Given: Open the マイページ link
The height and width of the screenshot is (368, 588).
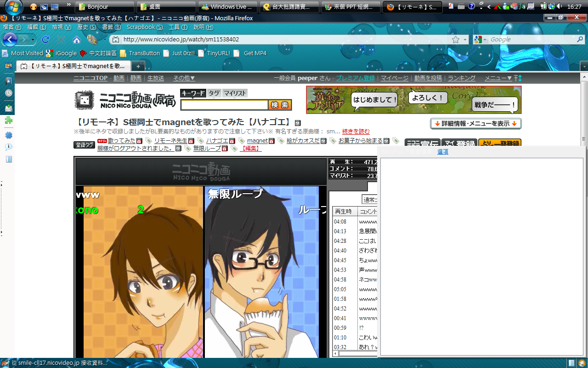Looking at the screenshot, I should [395, 78].
